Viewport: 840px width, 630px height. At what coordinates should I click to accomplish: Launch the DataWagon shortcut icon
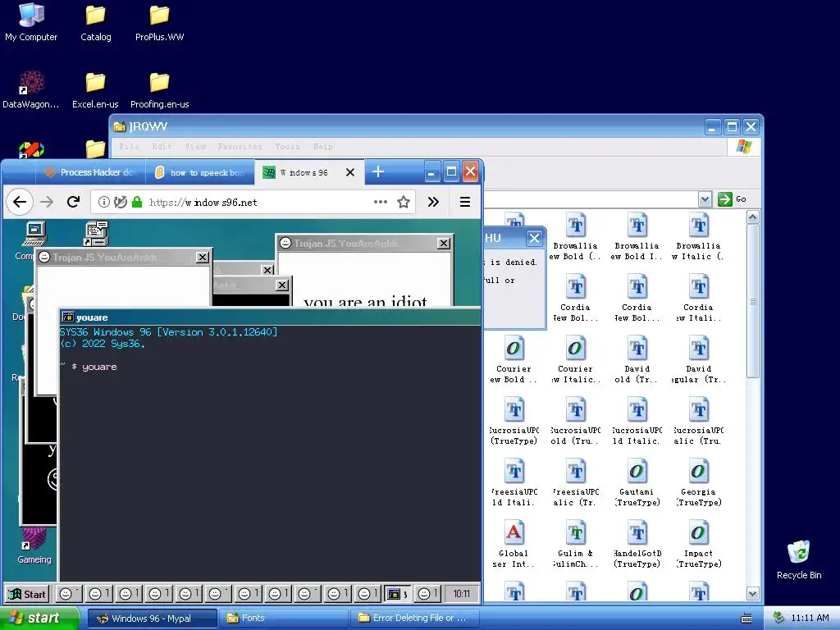(31, 89)
